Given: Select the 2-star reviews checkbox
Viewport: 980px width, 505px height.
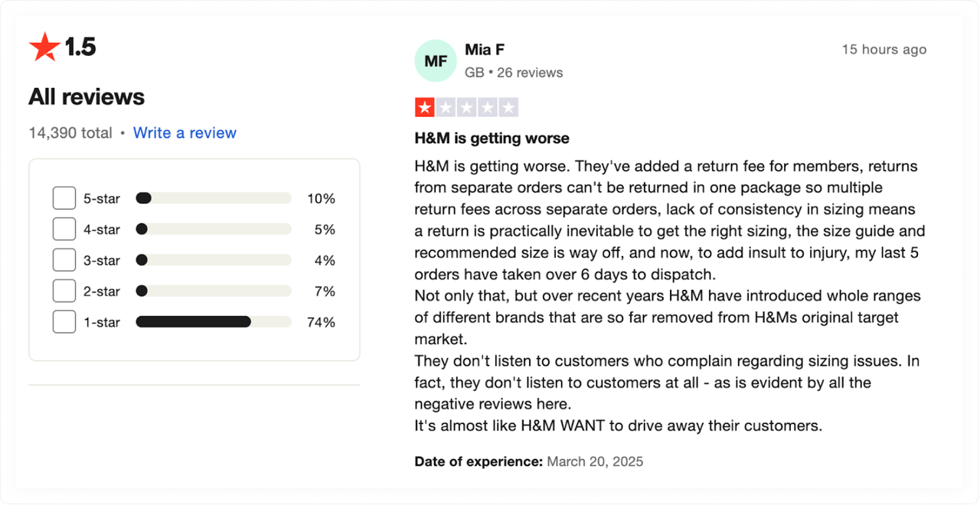Looking at the screenshot, I should click(64, 292).
